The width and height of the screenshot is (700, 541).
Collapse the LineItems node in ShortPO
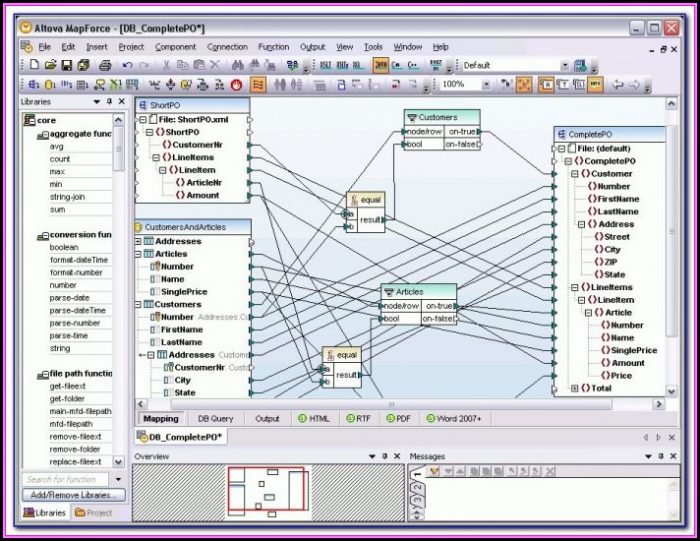point(156,158)
